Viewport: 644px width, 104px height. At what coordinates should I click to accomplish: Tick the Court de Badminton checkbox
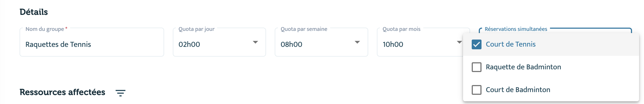pos(477,90)
